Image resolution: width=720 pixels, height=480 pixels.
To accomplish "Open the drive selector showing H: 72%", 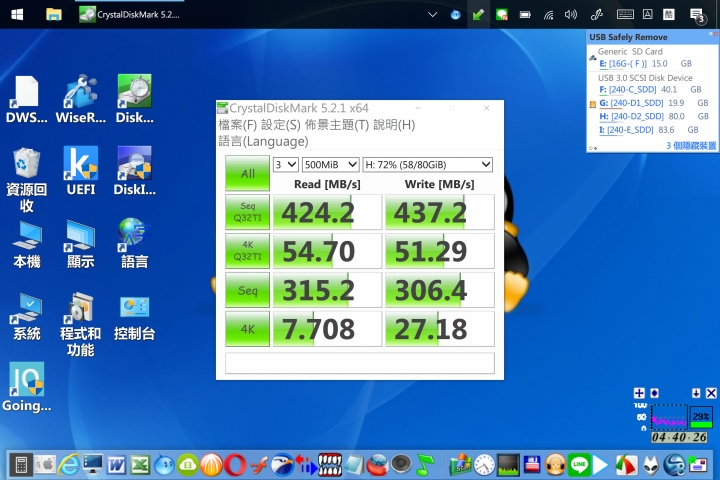I will [428, 164].
